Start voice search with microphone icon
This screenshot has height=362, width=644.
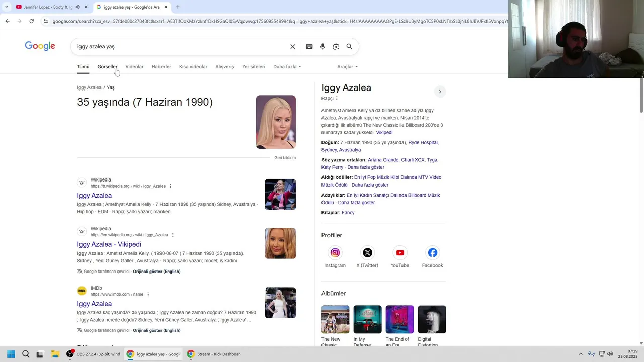[x=323, y=47]
